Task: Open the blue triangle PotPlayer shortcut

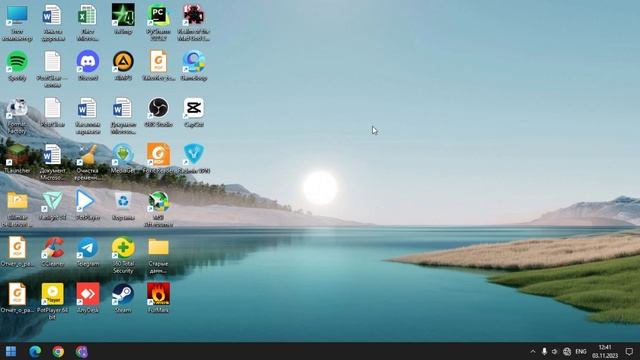Action: point(87,206)
